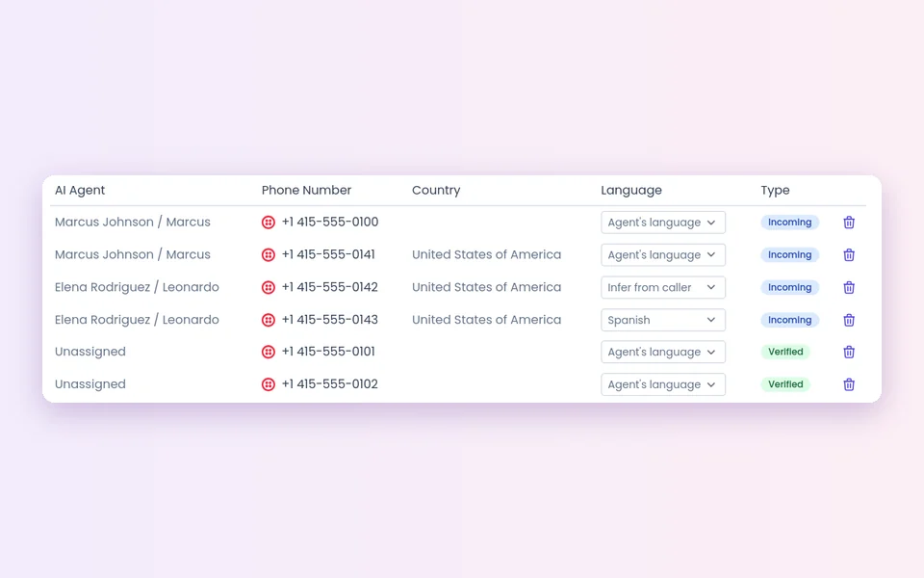Select Marcus Johnson / Marcus on 0100 row

click(x=133, y=223)
